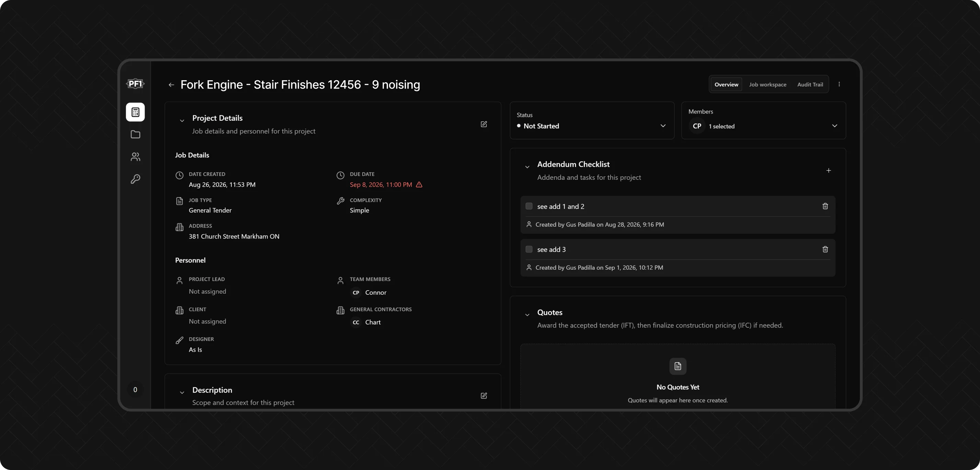Click the project title heading
The width and height of the screenshot is (980, 470).
[x=300, y=85]
